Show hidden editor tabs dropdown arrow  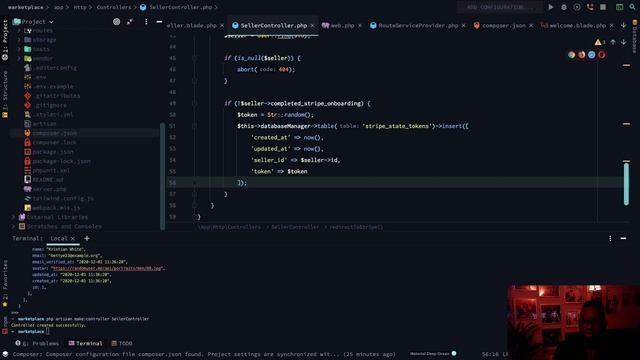623,25
